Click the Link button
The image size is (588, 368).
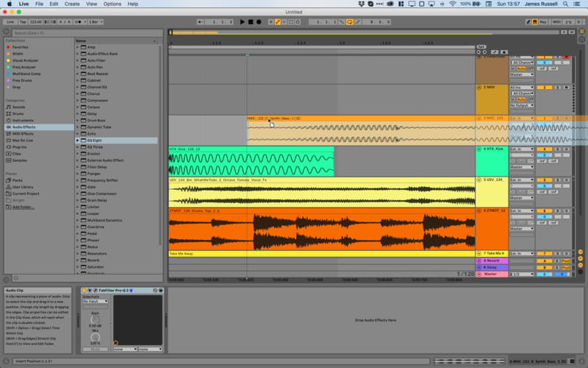click(10, 22)
